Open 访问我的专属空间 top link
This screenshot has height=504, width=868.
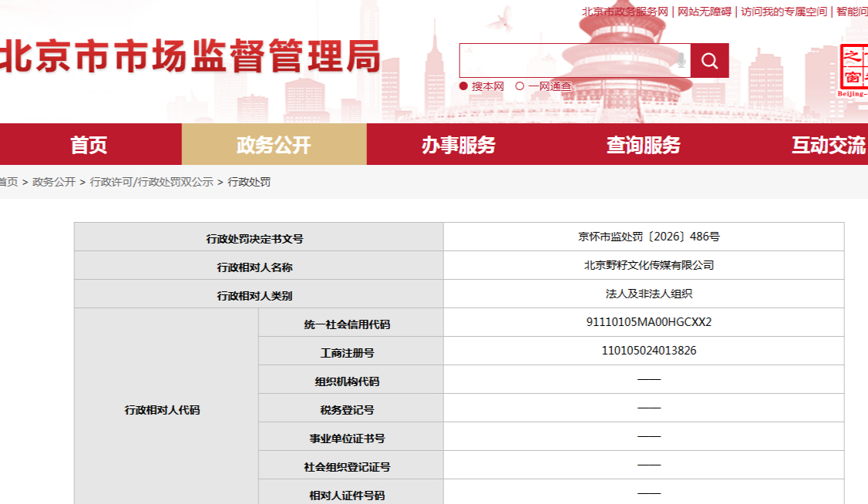tap(783, 12)
